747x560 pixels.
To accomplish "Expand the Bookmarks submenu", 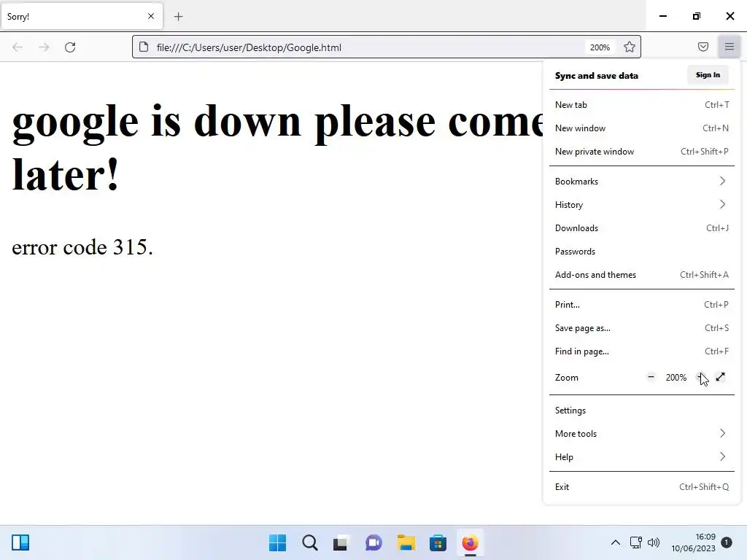I will (642, 182).
